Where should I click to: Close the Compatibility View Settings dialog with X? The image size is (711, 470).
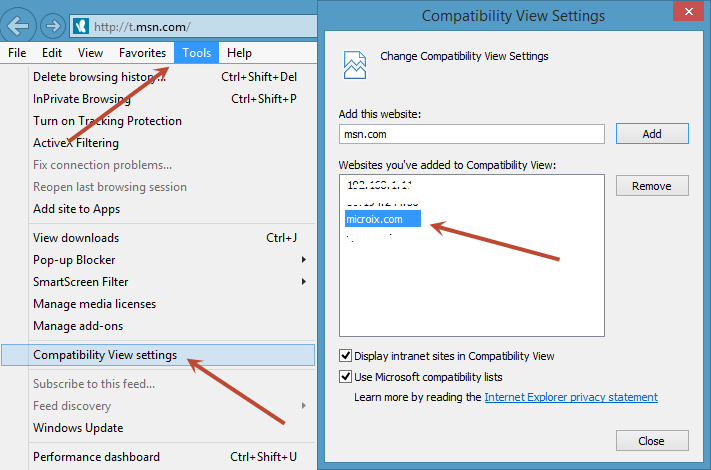point(688,14)
